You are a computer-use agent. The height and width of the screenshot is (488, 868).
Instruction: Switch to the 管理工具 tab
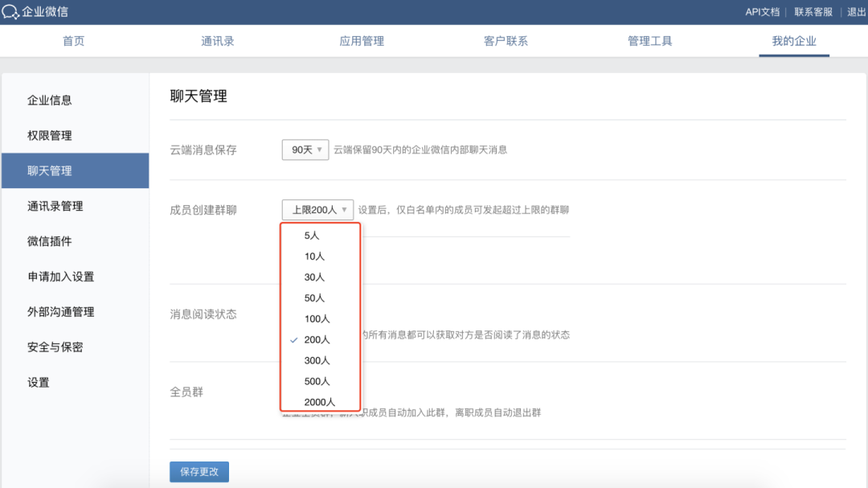pyautogui.click(x=649, y=41)
